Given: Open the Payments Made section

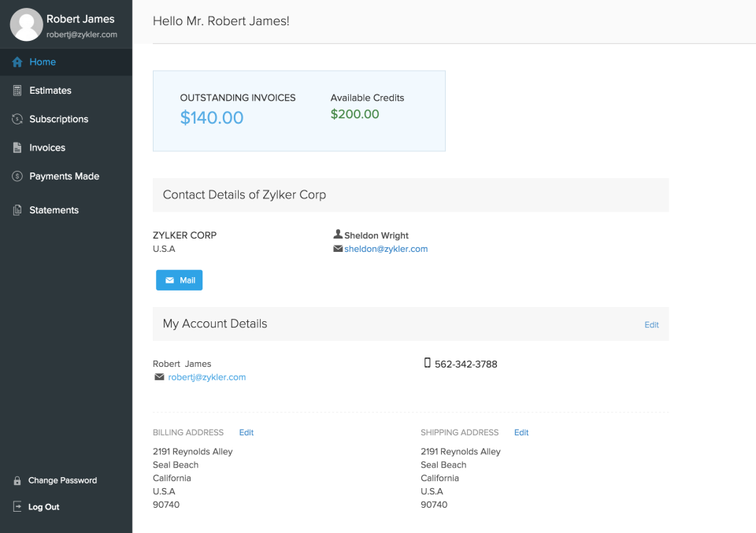Looking at the screenshot, I should (65, 176).
